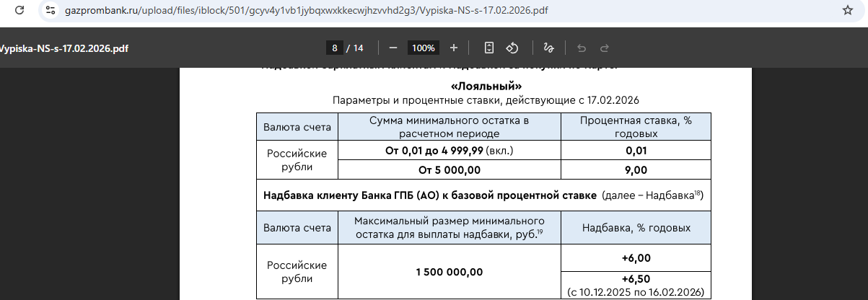
Task: Click the «Лояльный» heading in the document
Action: (x=486, y=87)
